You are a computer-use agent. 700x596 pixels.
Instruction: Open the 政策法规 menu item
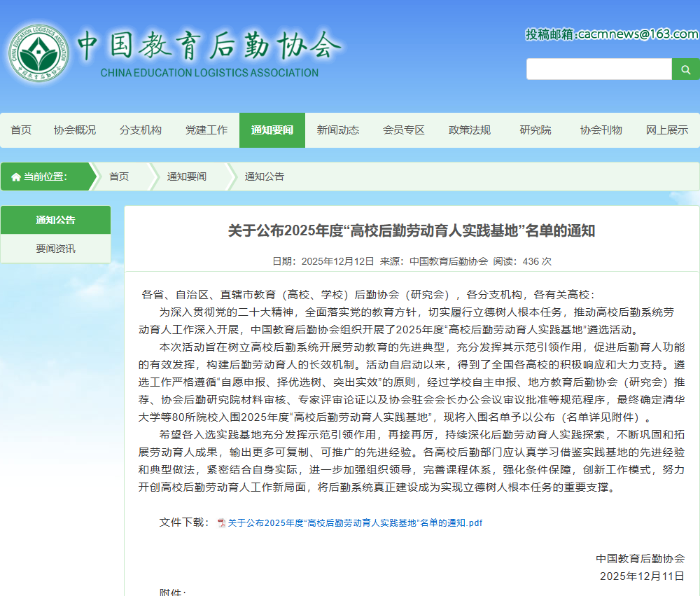pos(470,130)
